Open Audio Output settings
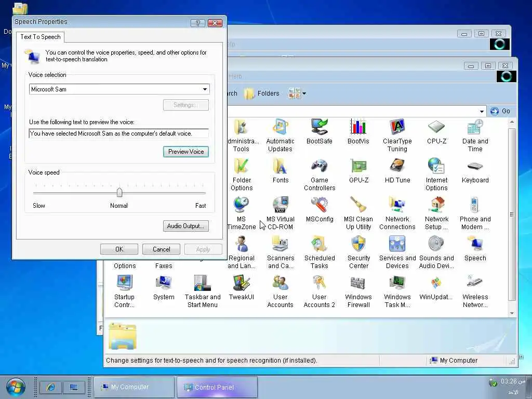The width and height of the screenshot is (532, 399). coord(185,226)
